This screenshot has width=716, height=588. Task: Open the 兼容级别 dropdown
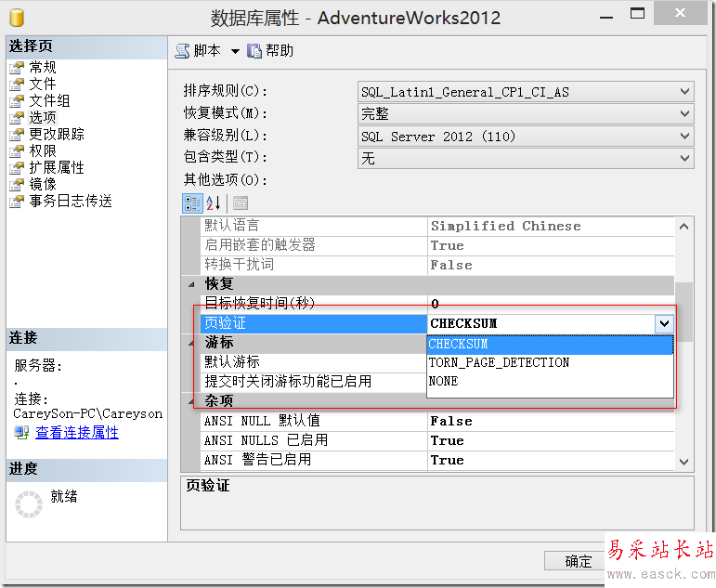(x=684, y=137)
